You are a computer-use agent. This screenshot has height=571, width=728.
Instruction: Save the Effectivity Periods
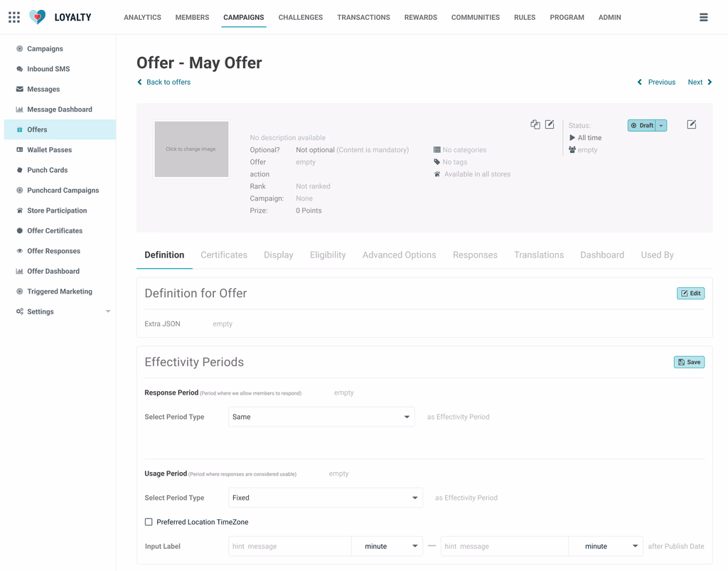[x=689, y=362]
